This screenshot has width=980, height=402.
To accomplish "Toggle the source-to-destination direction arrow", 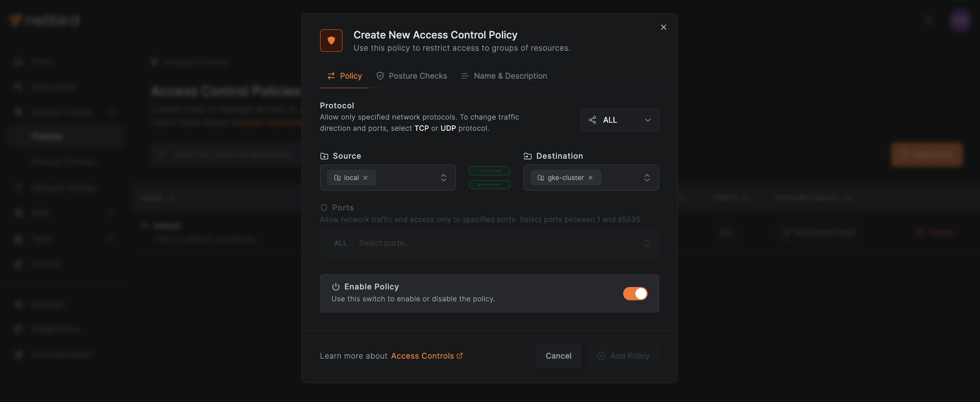I will [x=489, y=171].
